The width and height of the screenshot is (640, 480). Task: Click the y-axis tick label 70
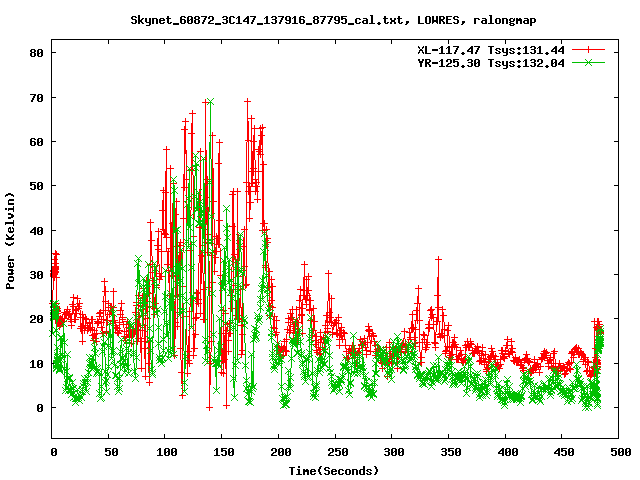click(36, 98)
